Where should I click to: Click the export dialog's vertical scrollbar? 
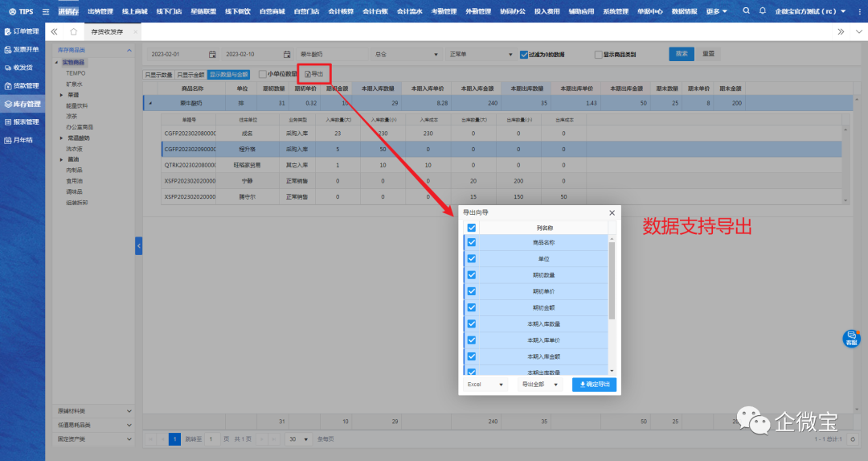click(612, 282)
